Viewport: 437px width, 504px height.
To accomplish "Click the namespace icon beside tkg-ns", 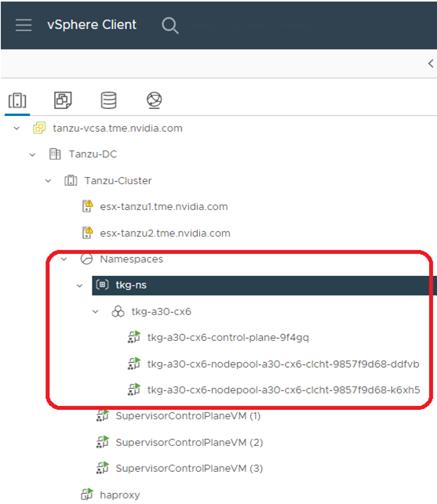I will (102, 285).
